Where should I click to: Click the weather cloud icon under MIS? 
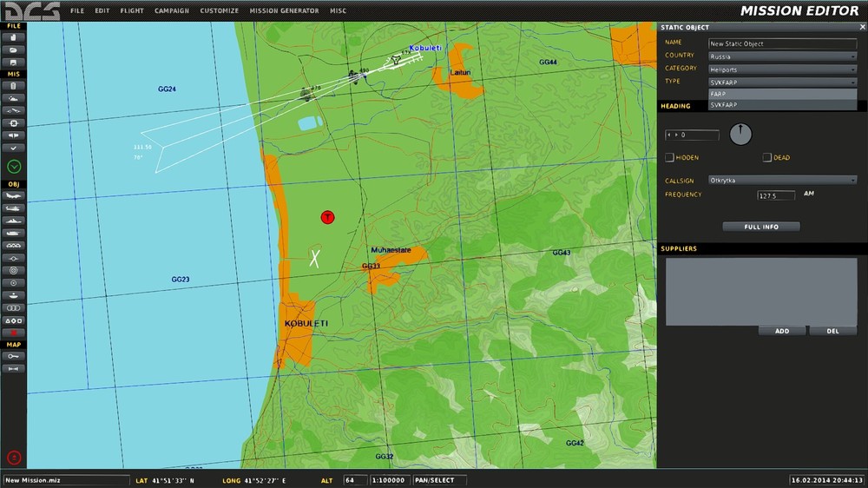point(14,99)
